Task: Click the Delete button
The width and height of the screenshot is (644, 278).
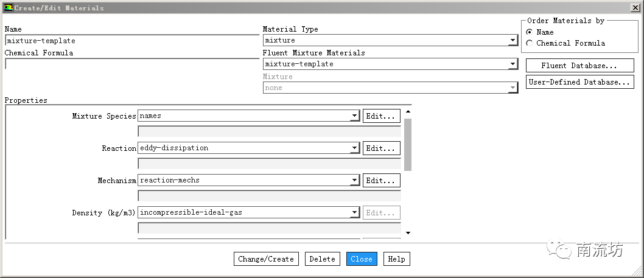Action: 322,259
